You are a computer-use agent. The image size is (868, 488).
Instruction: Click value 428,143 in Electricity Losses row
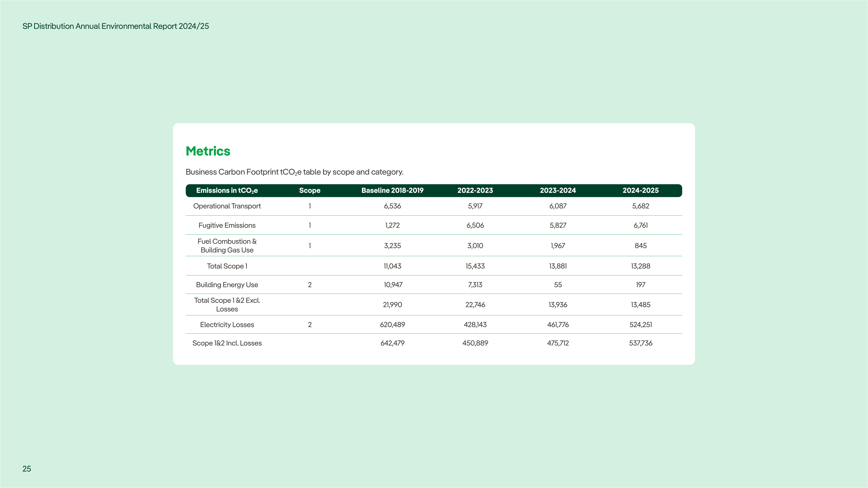tap(475, 325)
